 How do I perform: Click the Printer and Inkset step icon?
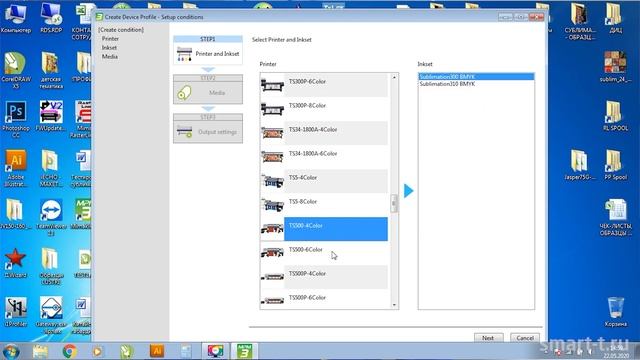[x=184, y=54]
